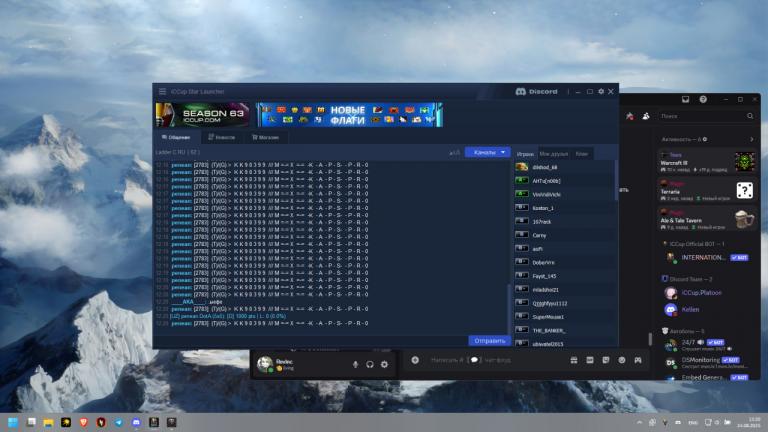Select the Клан tab
The image size is (768, 432).
582,154
